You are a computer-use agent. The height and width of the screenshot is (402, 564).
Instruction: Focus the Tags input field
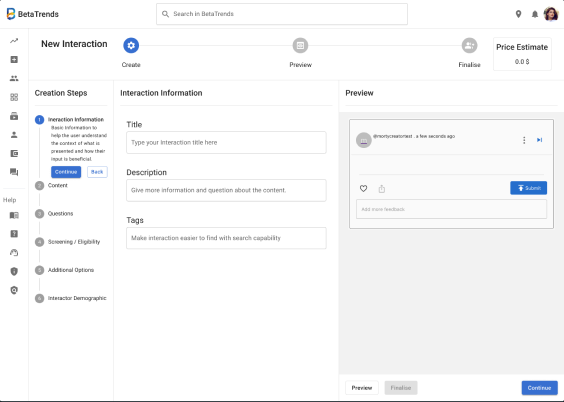point(226,238)
